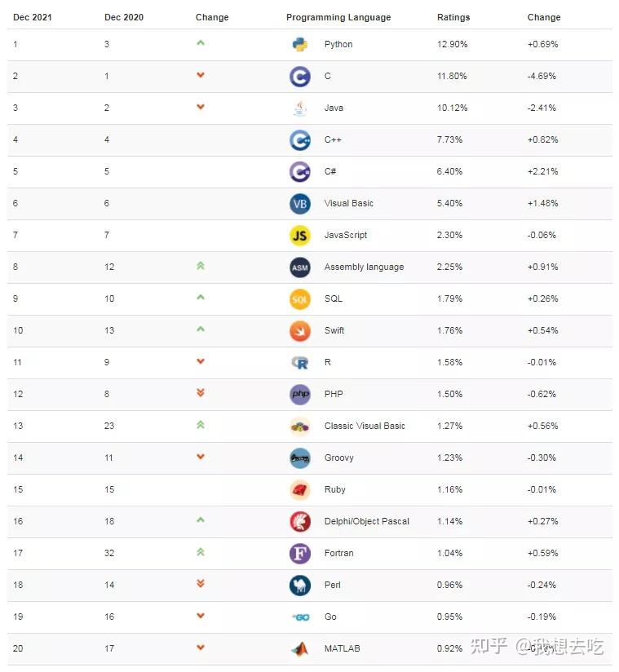The height and width of the screenshot is (672, 619).
Task: Click the Groovy language name
Action: click(x=339, y=458)
